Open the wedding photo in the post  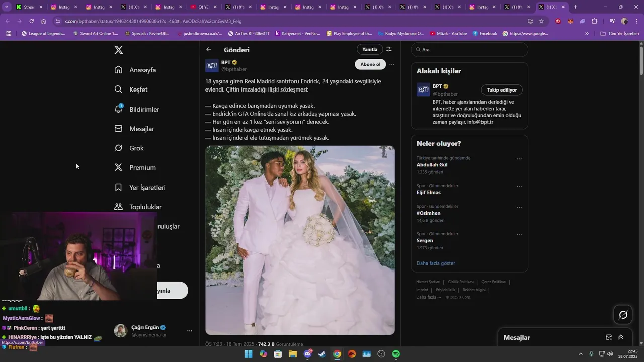pos(300,240)
